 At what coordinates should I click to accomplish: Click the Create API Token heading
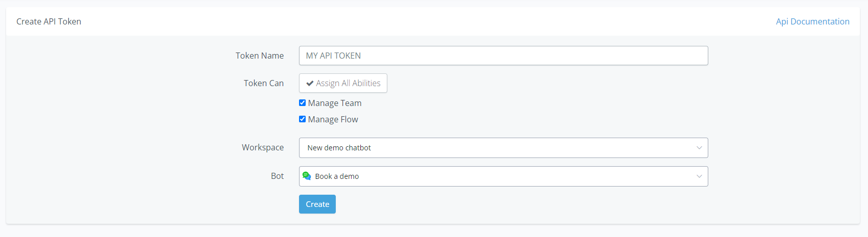point(48,21)
